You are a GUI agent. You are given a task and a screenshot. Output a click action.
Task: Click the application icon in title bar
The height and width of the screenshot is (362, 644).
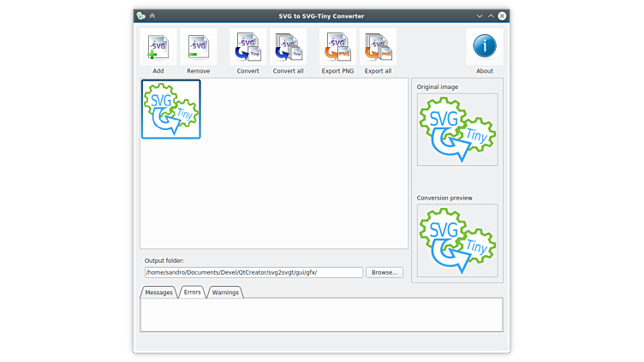pyautogui.click(x=140, y=15)
